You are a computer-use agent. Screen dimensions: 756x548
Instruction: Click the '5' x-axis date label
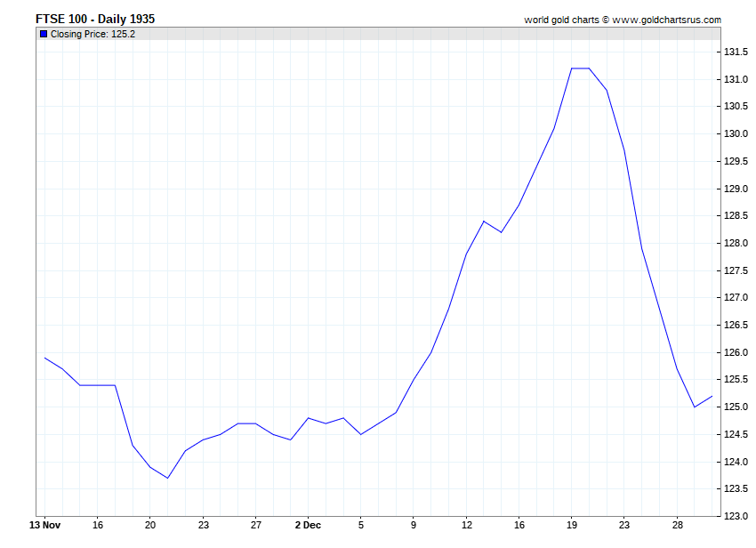point(360,525)
